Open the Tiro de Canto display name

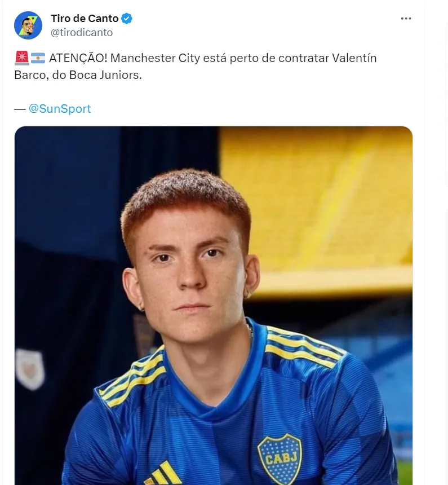pos(85,19)
